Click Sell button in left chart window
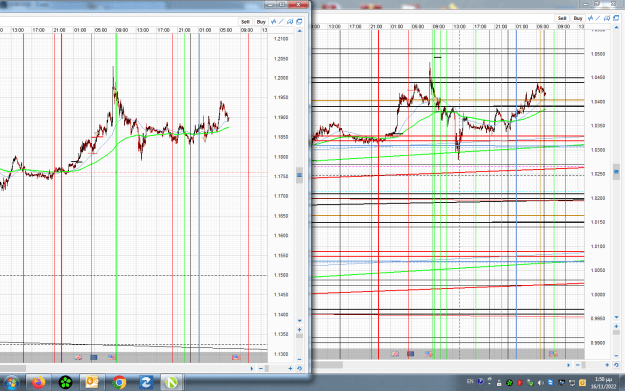This screenshot has width=625, height=391. (245, 22)
